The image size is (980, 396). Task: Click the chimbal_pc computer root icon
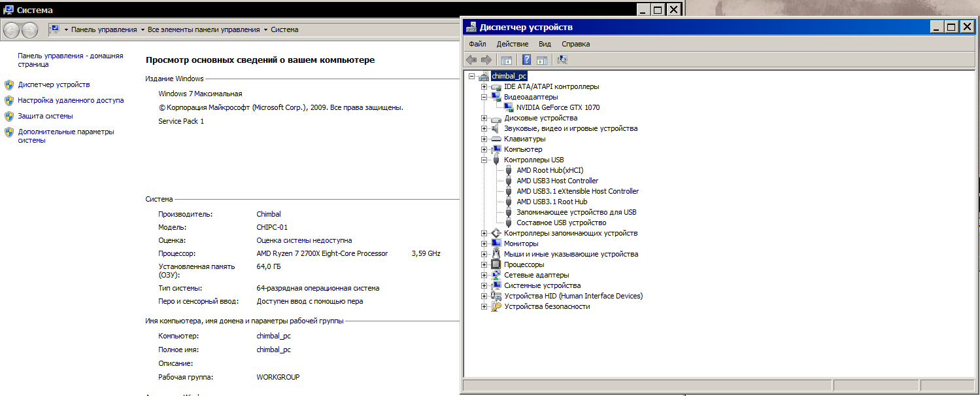pos(484,76)
